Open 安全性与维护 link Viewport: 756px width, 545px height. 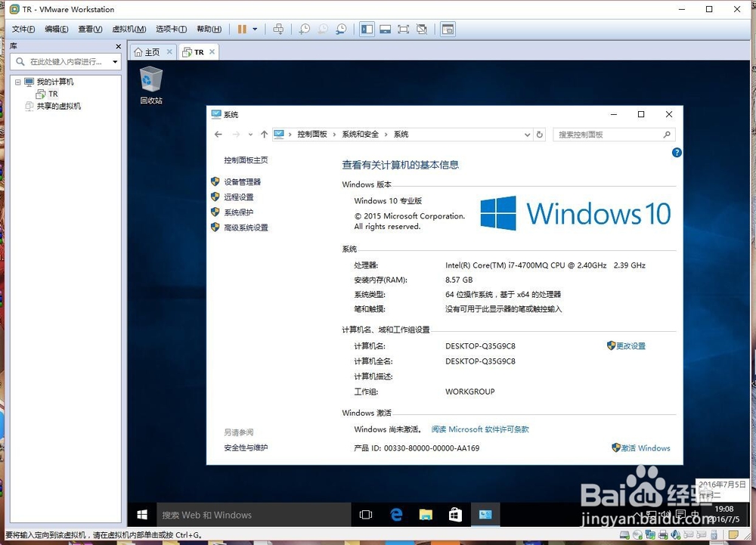[x=246, y=447]
